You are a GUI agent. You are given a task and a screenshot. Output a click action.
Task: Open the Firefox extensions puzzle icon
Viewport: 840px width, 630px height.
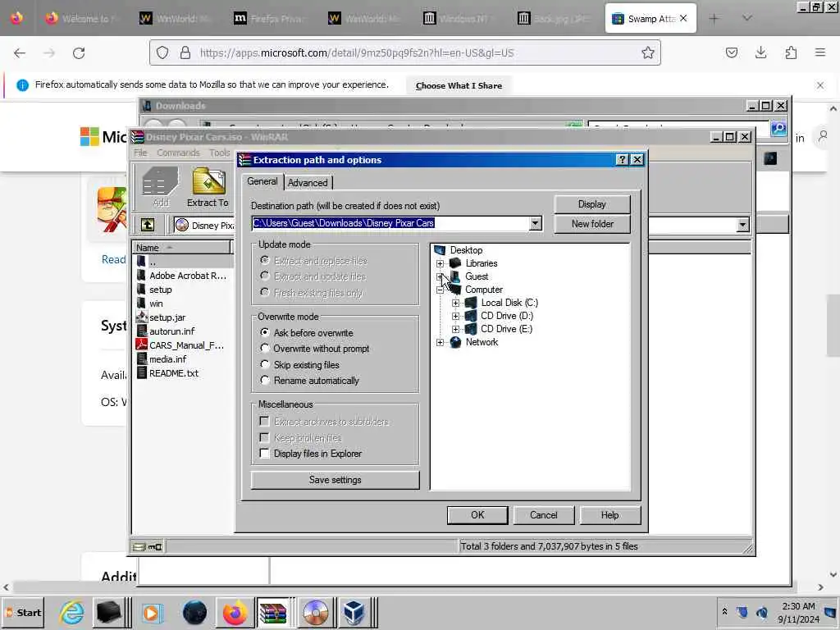pos(791,52)
